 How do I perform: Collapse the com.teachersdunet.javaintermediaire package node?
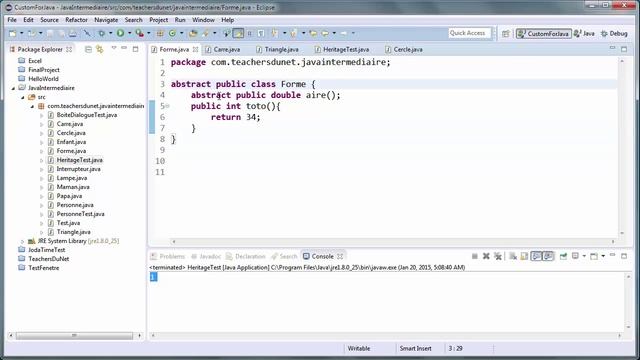(32, 106)
